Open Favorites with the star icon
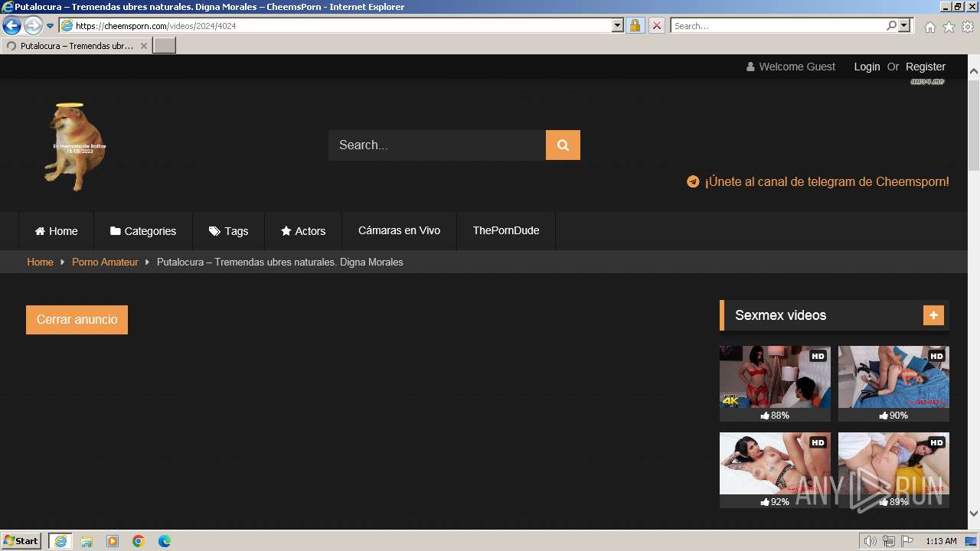 click(949, 27)
